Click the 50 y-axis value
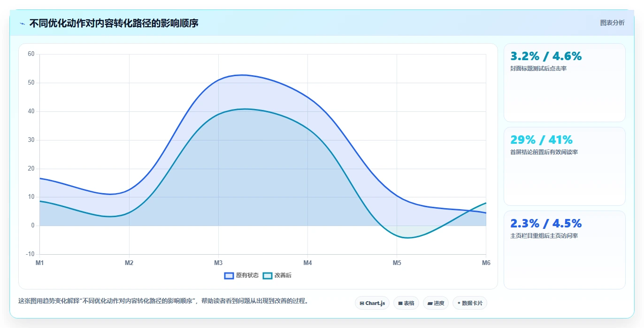Screen dimensions: 644x328 tap(31, 83)
